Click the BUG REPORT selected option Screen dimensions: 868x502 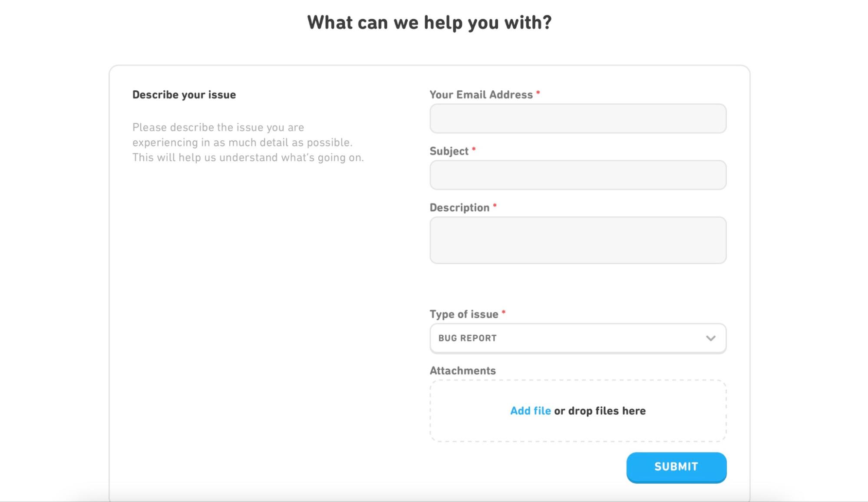(x=467, y=338)
